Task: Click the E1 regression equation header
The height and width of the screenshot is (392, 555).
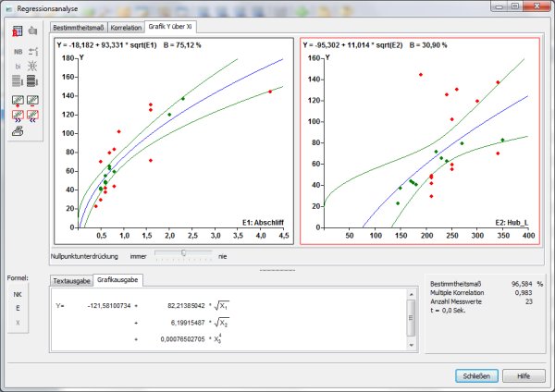Action: coord(129,45)
